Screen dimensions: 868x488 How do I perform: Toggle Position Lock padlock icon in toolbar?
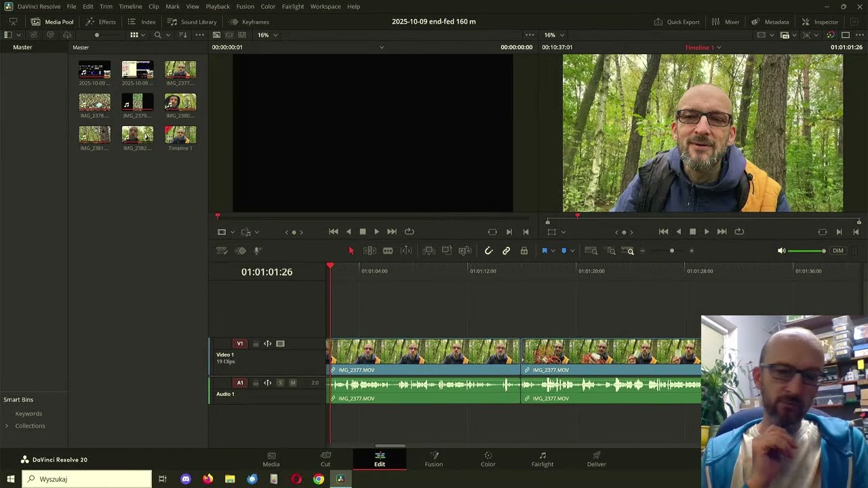point(524,251)
